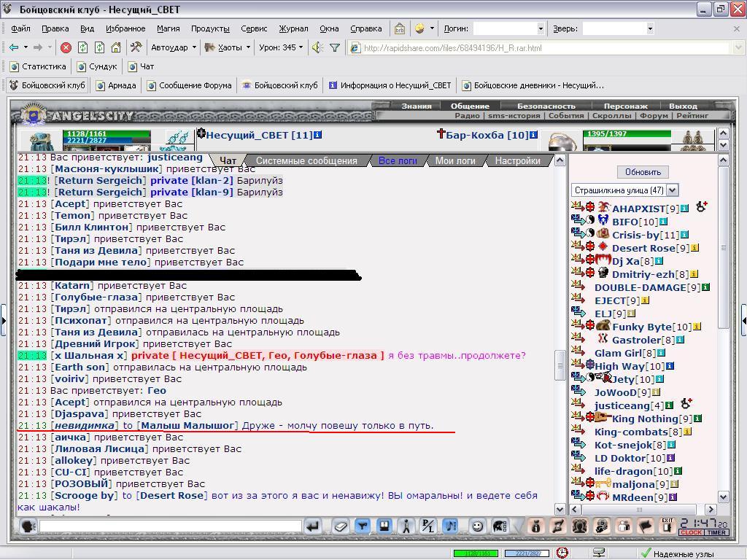Viewport: 747px width, 560px height.
Task: Expand the Автоудар dropdown
Action: 194,47
